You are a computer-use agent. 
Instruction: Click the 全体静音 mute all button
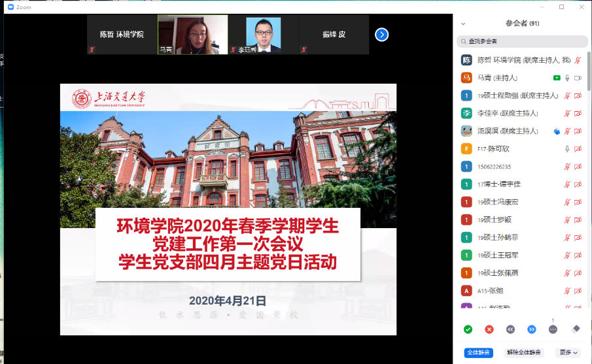(x=479, y=353)
